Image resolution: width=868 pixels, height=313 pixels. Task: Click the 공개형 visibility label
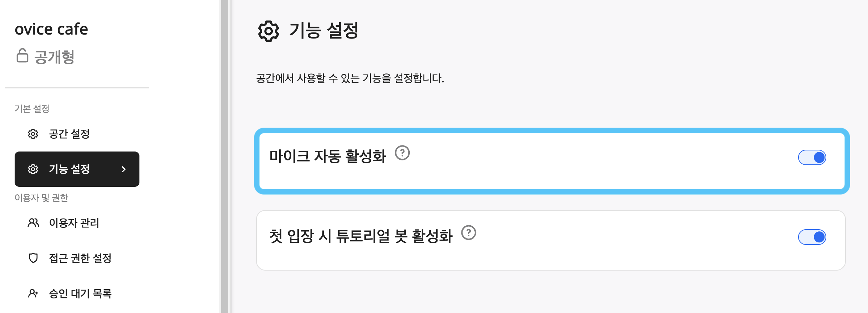54,57
